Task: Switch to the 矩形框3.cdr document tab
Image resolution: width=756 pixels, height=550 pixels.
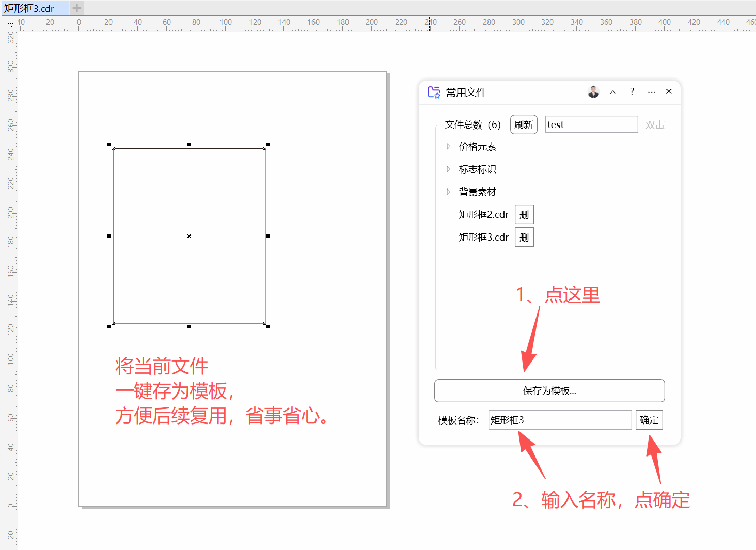Action: pyautogui.click(x=29, y=8)
